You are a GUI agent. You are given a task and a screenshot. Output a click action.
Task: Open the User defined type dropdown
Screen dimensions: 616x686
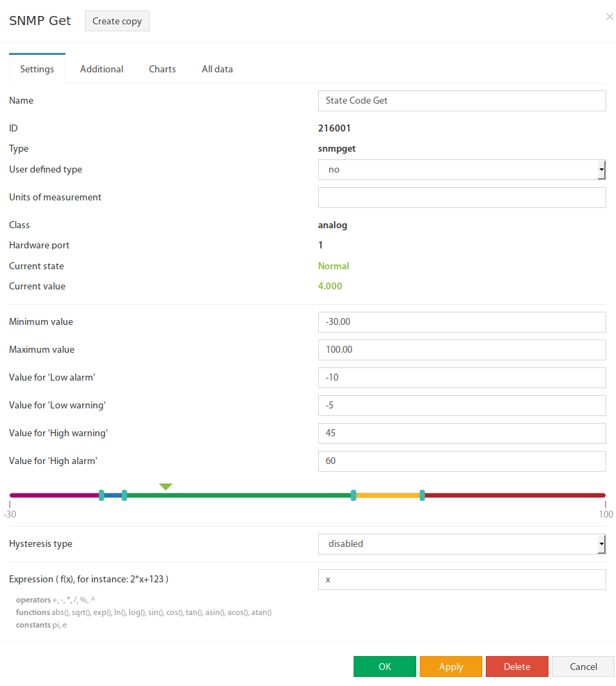(462, 170)
